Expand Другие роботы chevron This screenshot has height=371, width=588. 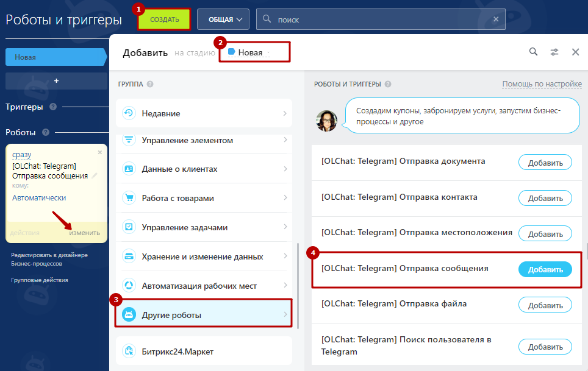pyautogui.click(x=285, y=314)
